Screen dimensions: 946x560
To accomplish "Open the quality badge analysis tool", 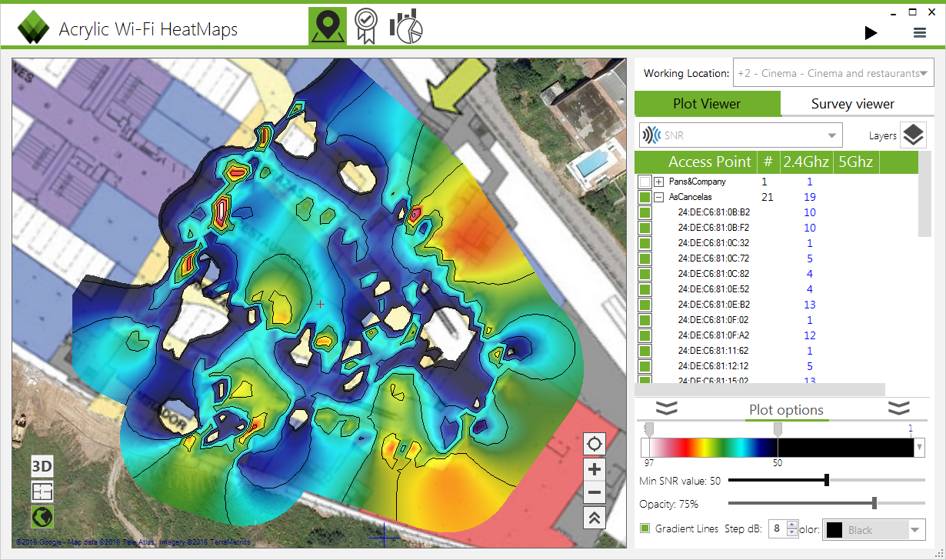I will tap(366, 25).
